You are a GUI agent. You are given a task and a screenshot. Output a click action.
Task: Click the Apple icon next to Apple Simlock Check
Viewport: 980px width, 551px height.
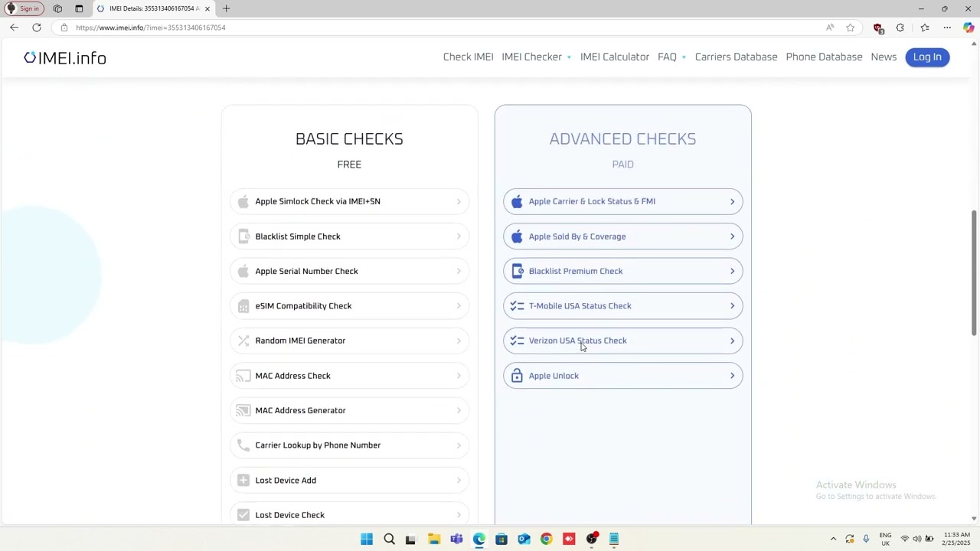243,201
